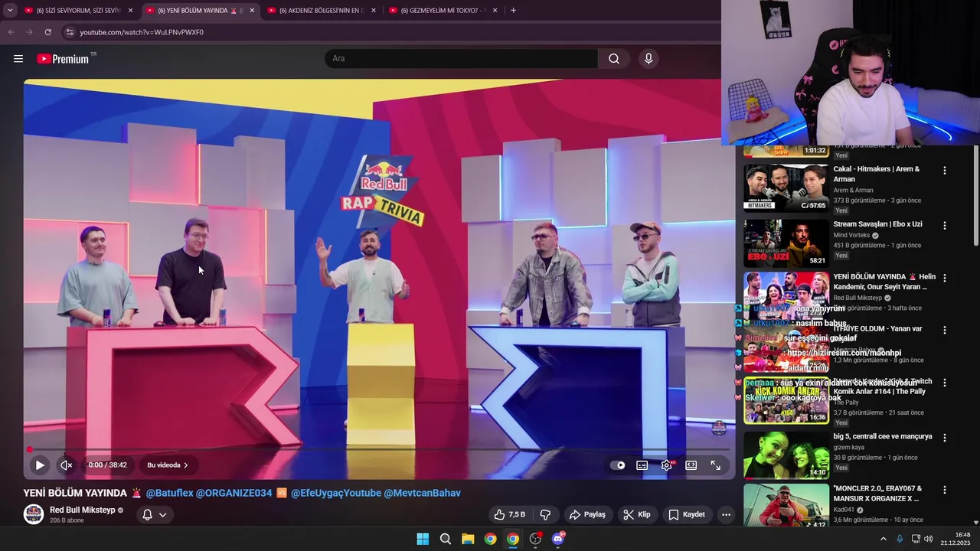Switch to "SİZİ SEVİYORUM" browser tab
Viewport: 980px width, 551px height.
pos(78,11)
